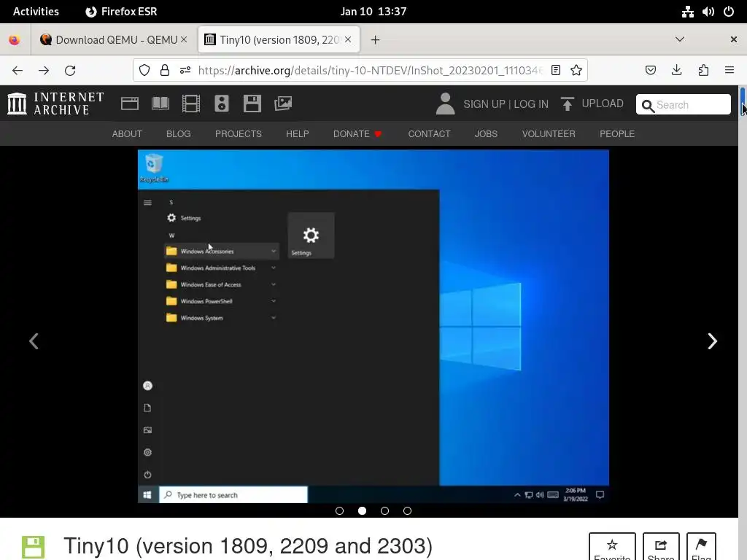The image size is (747, 560).
Task: Click the upload arrow icon
Action: (567, 104)
